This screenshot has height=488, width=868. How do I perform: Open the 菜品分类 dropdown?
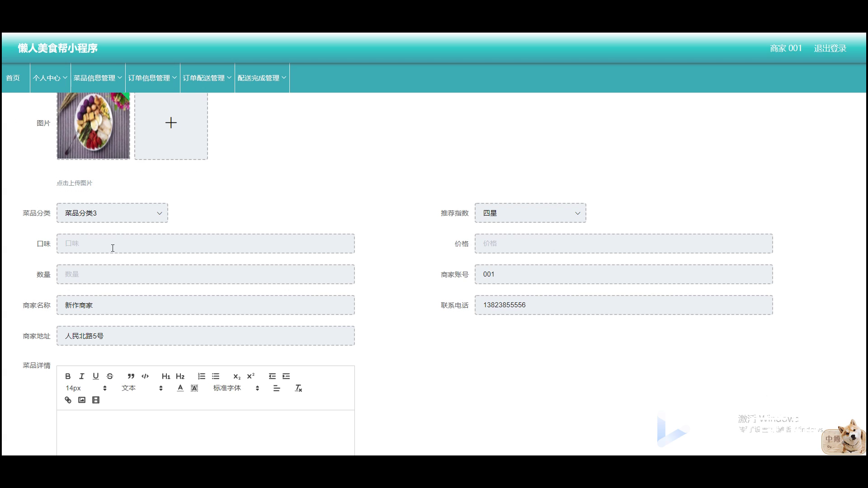[x=112, y=213]
